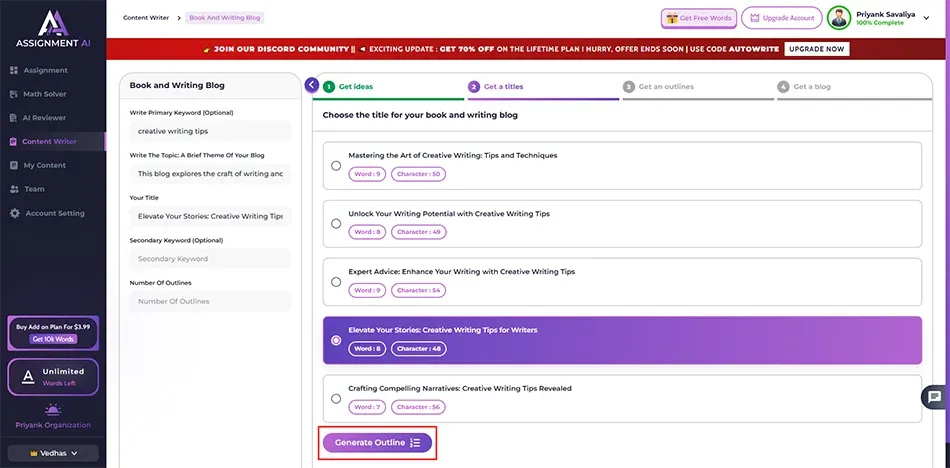Click the Generate Outline button
950x468 pixels.
377,443
